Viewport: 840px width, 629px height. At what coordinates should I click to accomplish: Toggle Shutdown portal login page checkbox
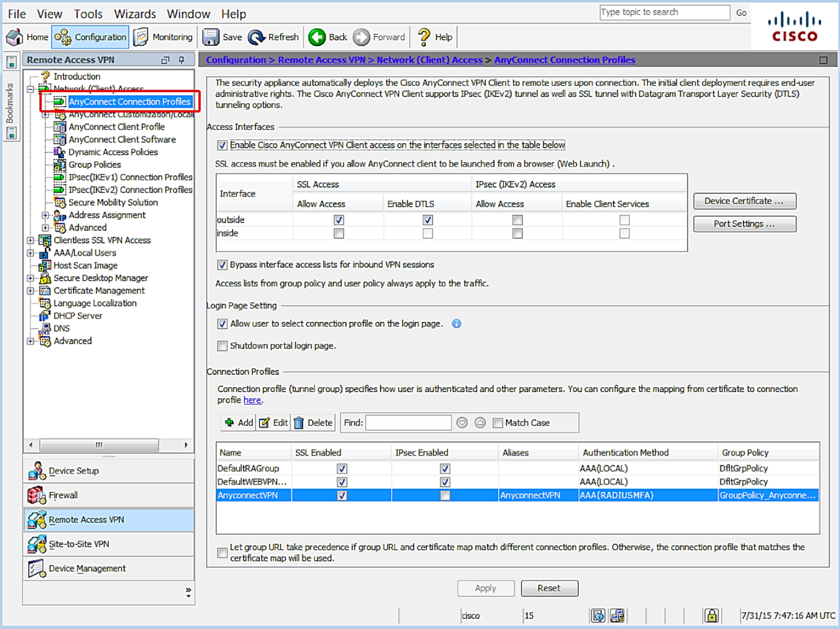coord(222,346)
